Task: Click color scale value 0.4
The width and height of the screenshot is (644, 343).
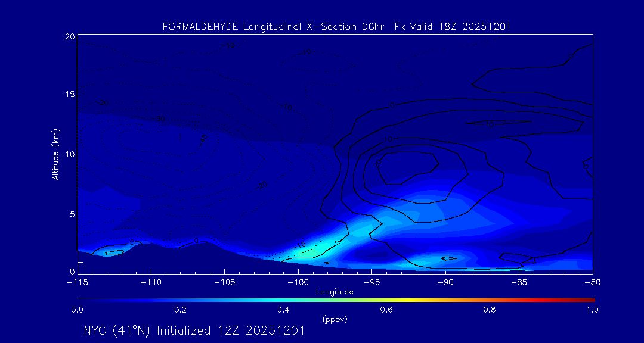Action: tap(283, 310)
